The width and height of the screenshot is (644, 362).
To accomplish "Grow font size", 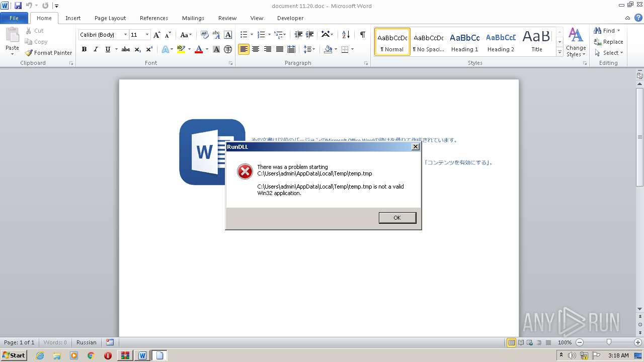I will pyautogui.click(x=157, y=35).
